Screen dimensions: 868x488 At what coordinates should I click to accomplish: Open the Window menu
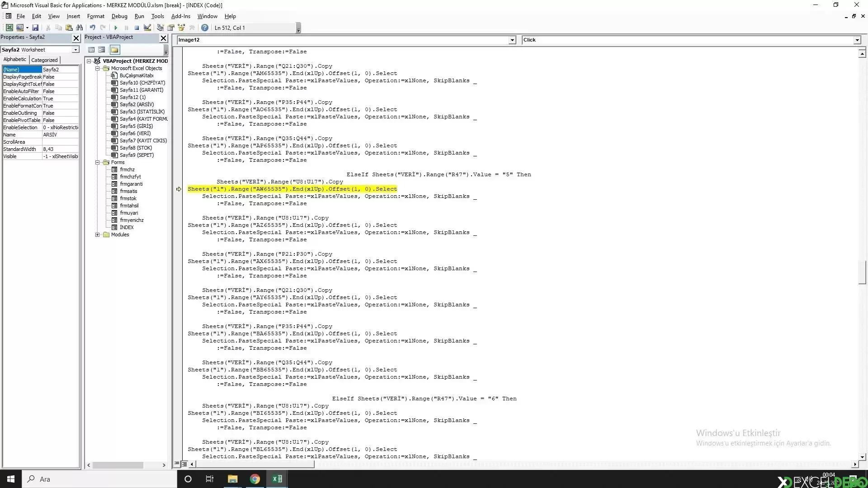[x=208, y=16]
